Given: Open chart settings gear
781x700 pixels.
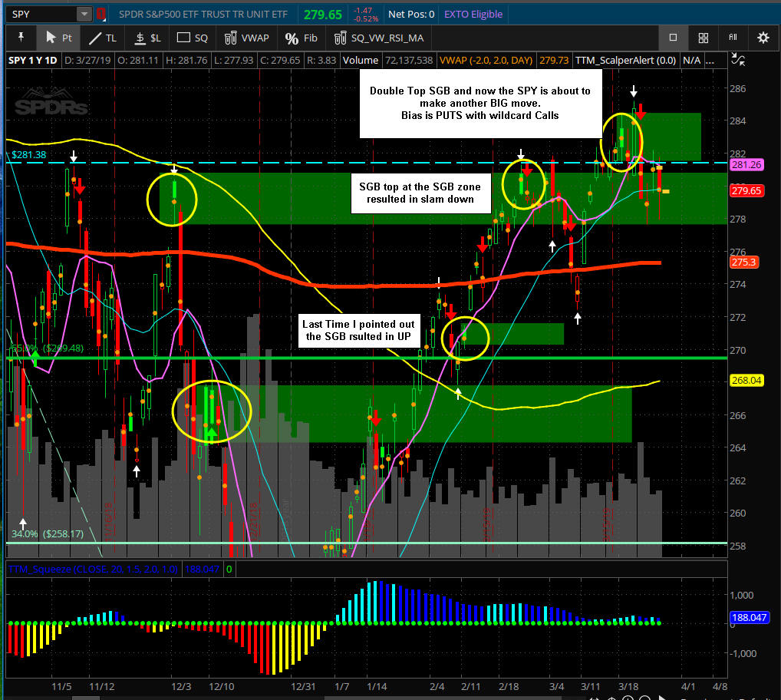Looking at the screenshot, I should pos(763,38).
